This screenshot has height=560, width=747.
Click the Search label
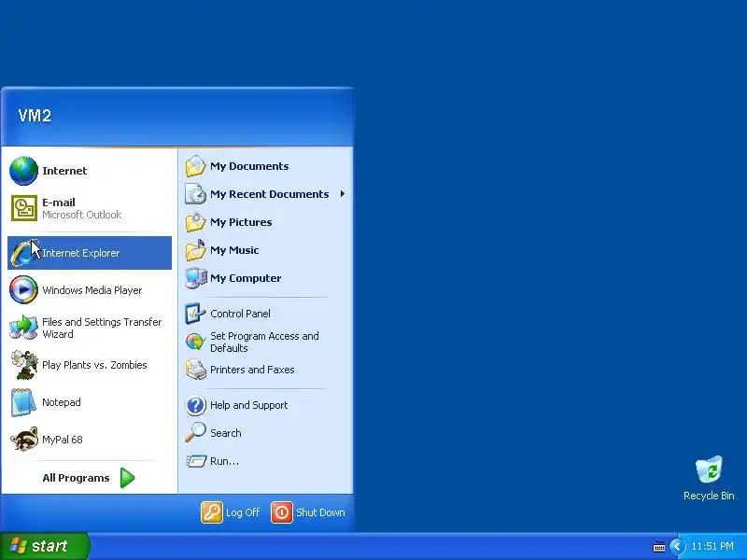point(225,433)
